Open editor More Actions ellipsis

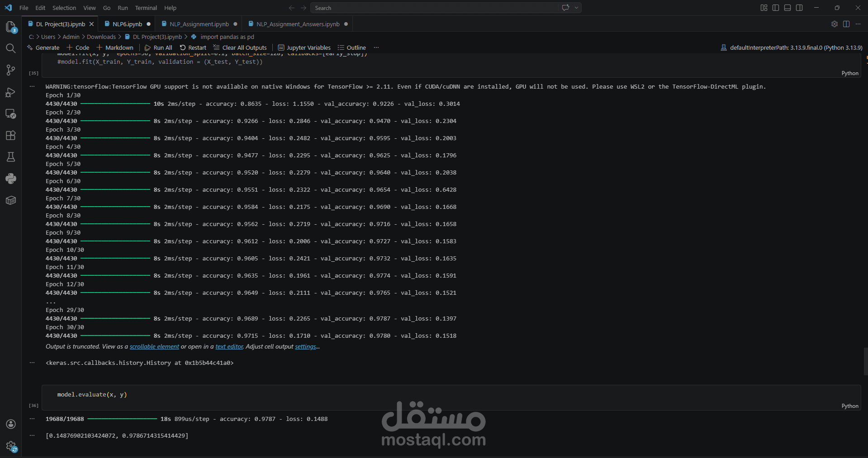[858, 24]
